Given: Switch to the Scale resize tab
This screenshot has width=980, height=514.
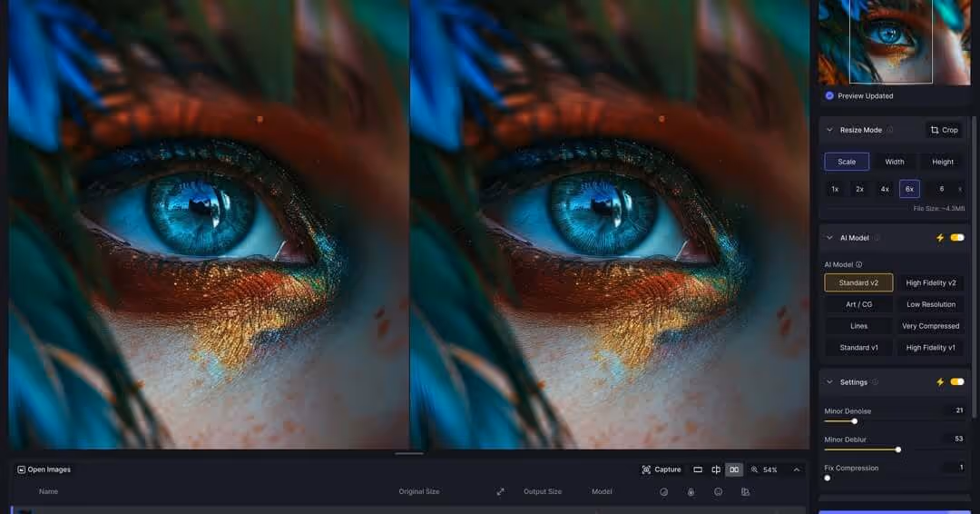Looking at the screenshot, I should click(x=847, y=162).
